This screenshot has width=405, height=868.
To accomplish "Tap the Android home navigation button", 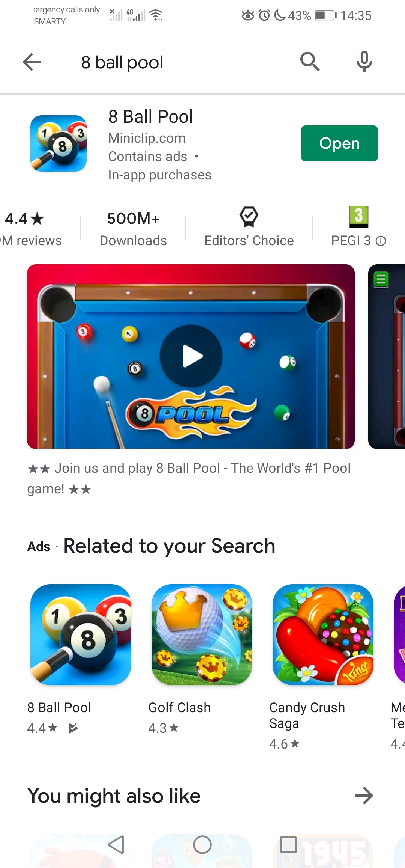I will click(x=202, y=845).
